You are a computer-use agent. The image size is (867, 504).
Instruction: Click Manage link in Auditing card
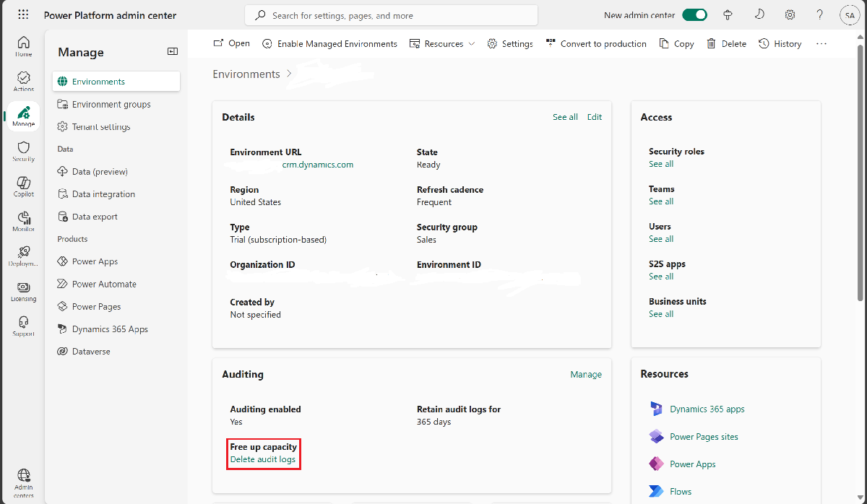[x=586, y=375]
